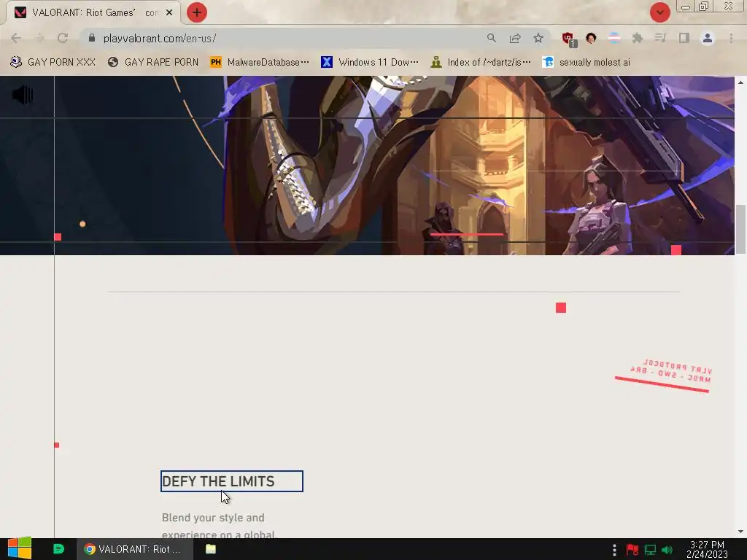This screenshot has height=560, width=747.
Task: Open the Windows 11 Dow… bookmark
Action: [x=370, y=63]
